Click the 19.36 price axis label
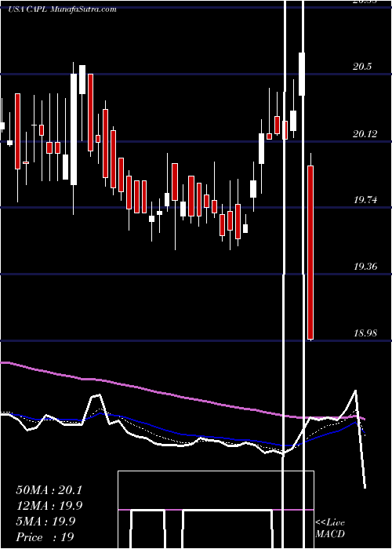This screenshot has height=549, width=392. tap(365, 267)
